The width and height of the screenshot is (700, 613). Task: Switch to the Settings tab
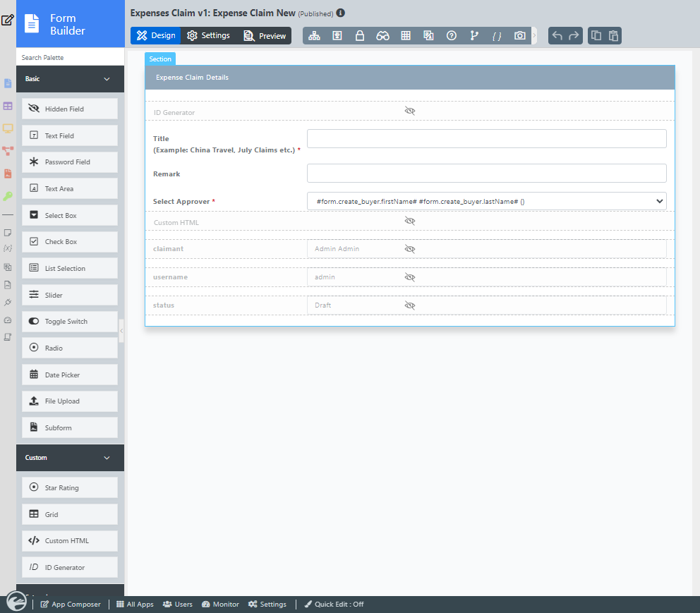(x=209, y=36)
